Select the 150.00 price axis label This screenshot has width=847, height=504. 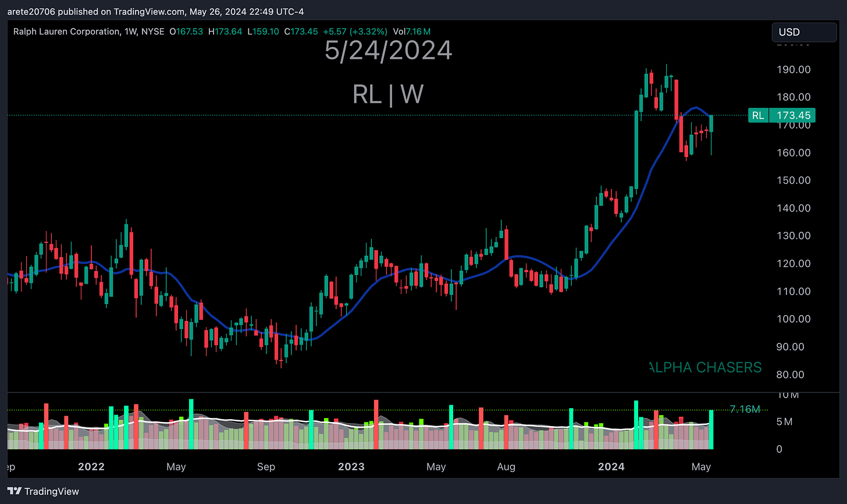click(795, 180)
